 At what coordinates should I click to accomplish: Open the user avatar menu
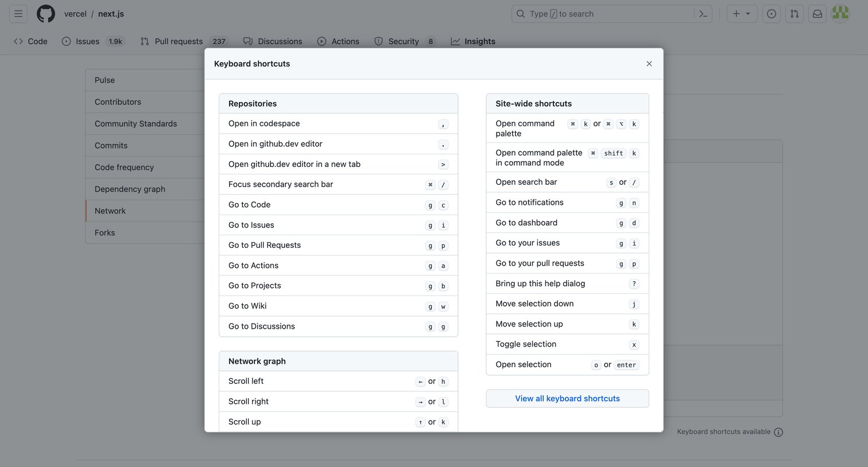click(x=840, y=14)
